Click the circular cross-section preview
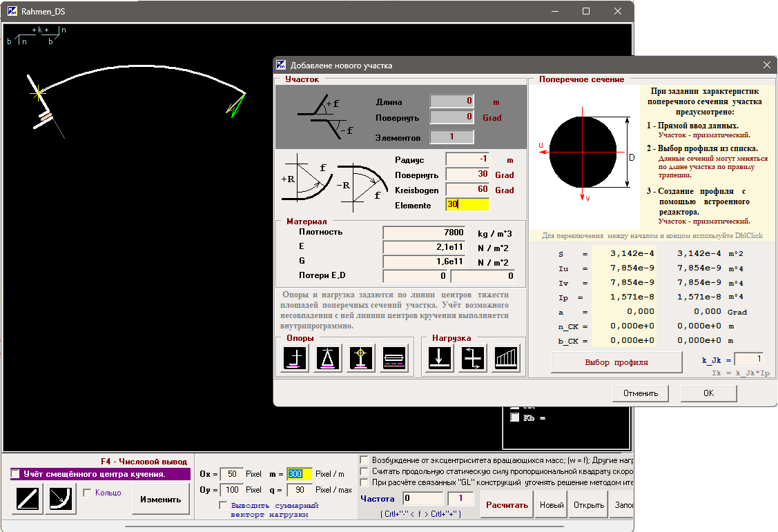Viewport: 778px width, 532px height. pyautogui.click(x=583, y=152)
